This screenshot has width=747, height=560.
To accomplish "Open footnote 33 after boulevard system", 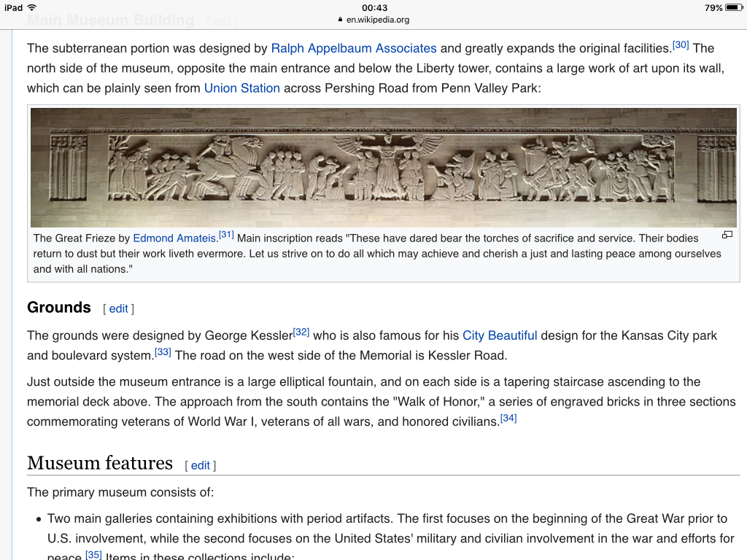I will click(163, 351).
